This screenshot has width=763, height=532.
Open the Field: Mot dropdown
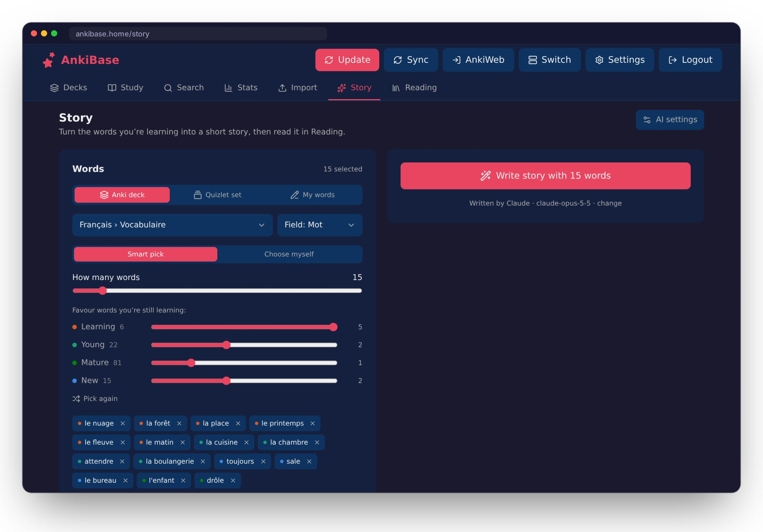pyautogui.click(x=320, y=225)
